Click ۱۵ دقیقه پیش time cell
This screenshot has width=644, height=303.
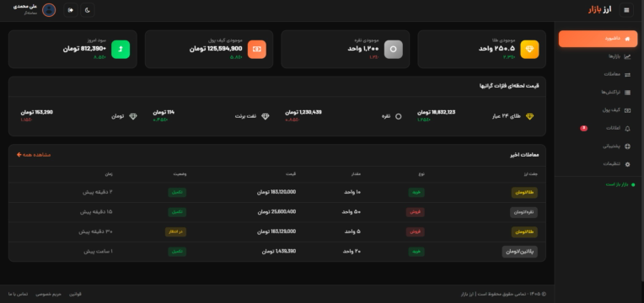pyautogui.click(x=96, y=212)
